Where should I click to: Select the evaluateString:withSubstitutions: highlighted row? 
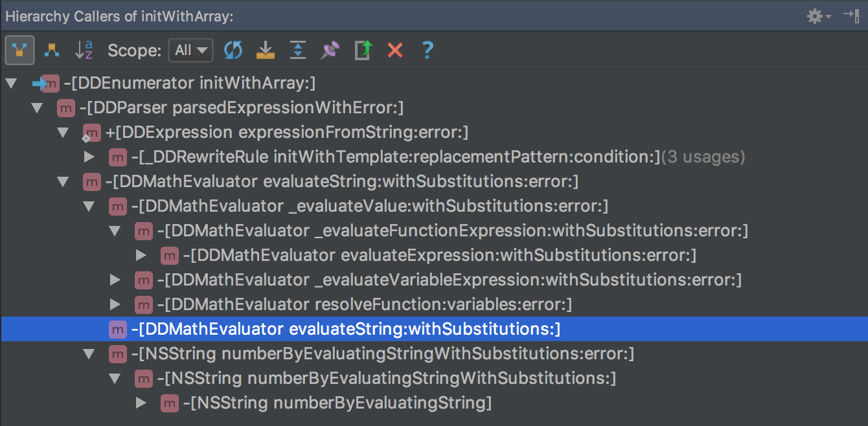[x=345, y=330]
